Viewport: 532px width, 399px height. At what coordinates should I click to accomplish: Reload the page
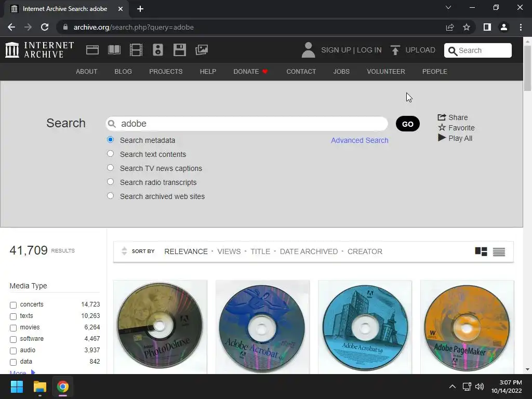tap(45, 27)
